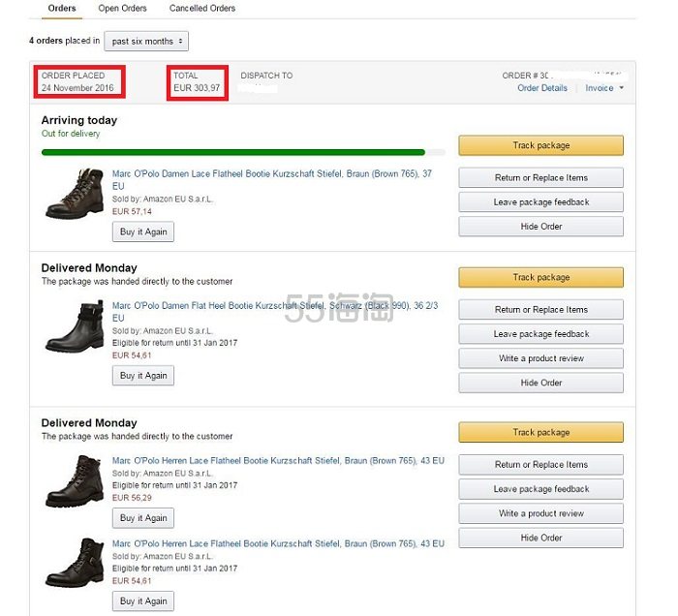Hide the order arriving today

540,227
